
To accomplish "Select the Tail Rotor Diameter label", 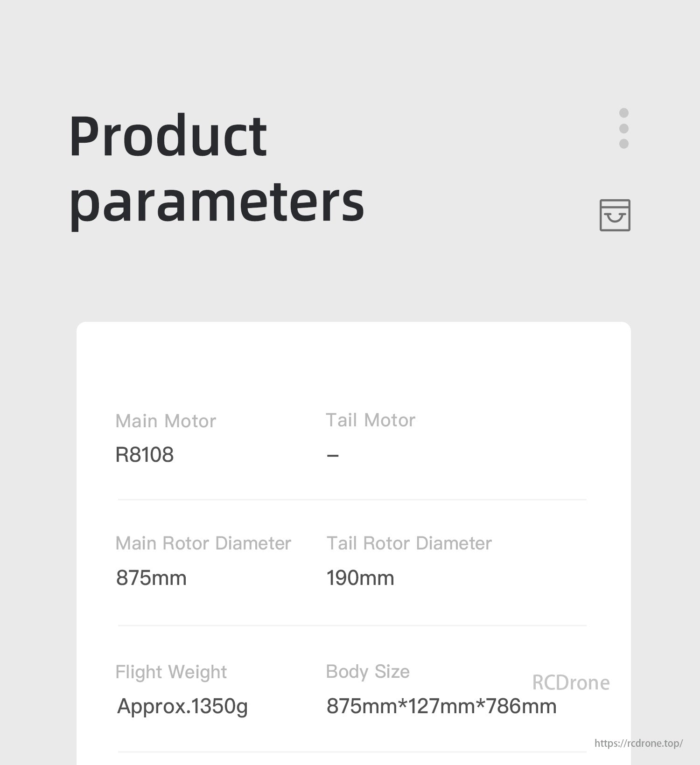I will pos(409,543).
